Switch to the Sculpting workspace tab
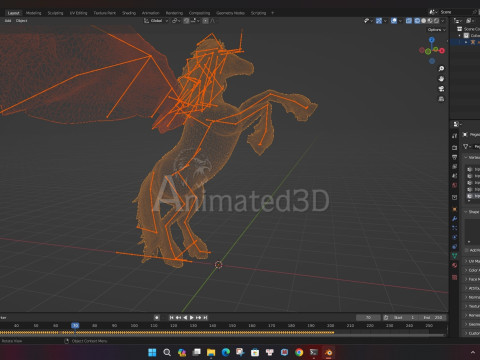Viewport: 480px width, 360px height. [x=55, y=13]
